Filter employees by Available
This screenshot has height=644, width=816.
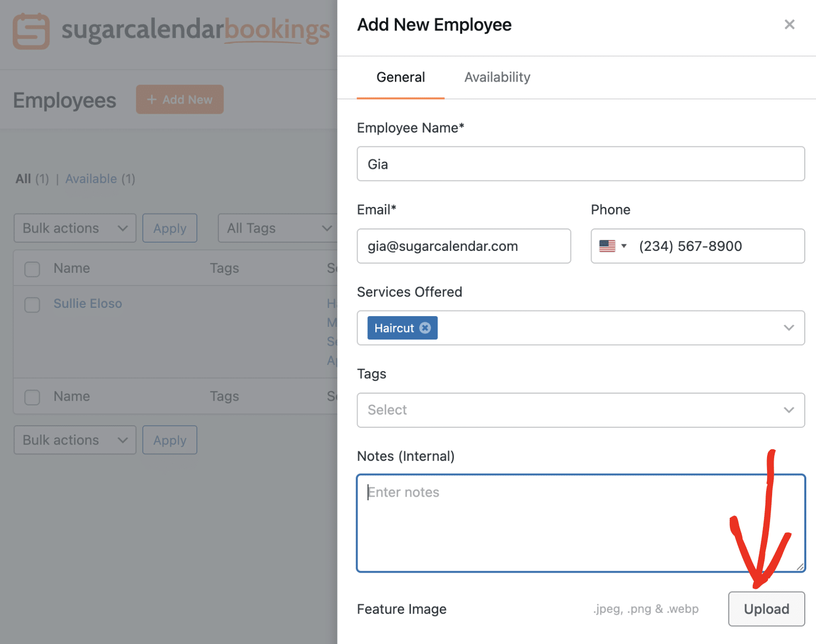pyautogui.click(x=91, y=178)
